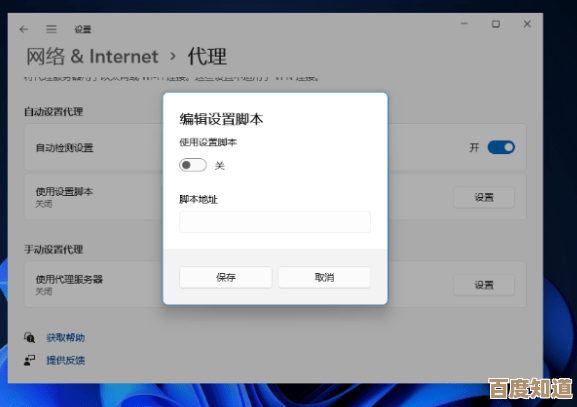Click the 编辑设置脚本 dialog title
Screen dimensions: 577x407
221,119
